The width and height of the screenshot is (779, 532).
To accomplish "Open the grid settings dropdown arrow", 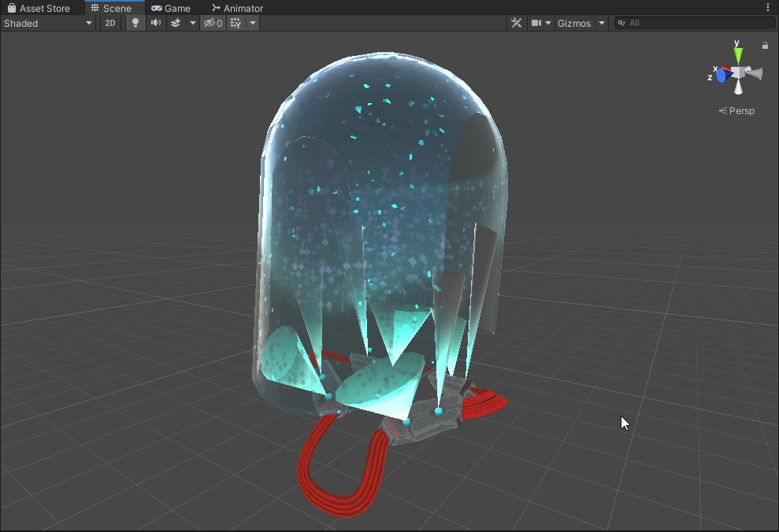I will (x=252, y=23).
